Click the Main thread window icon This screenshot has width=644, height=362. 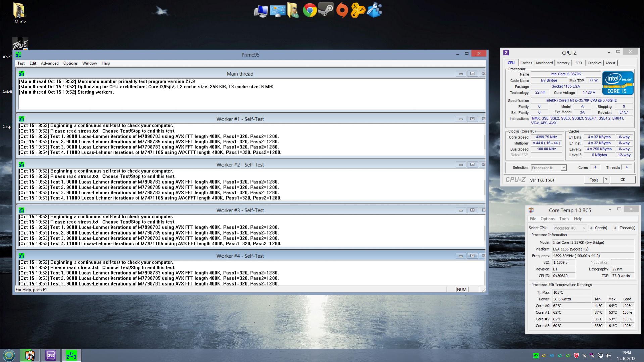click(x=22, y=74)
